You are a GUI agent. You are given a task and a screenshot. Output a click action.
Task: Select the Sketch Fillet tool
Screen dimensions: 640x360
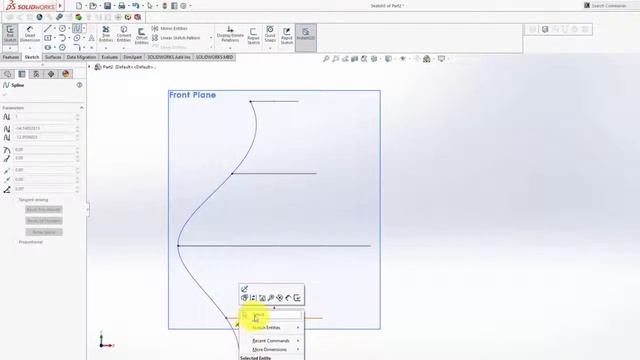[77, 47]
